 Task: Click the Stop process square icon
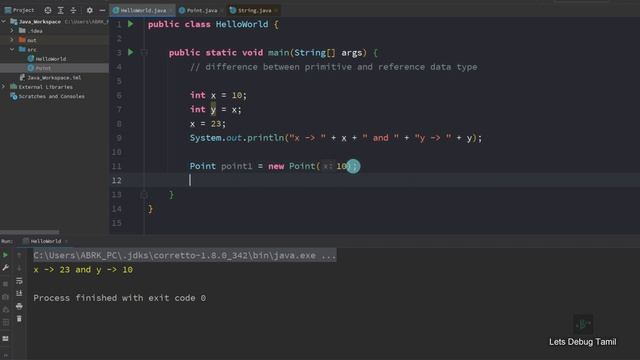(x=5, y=284)
